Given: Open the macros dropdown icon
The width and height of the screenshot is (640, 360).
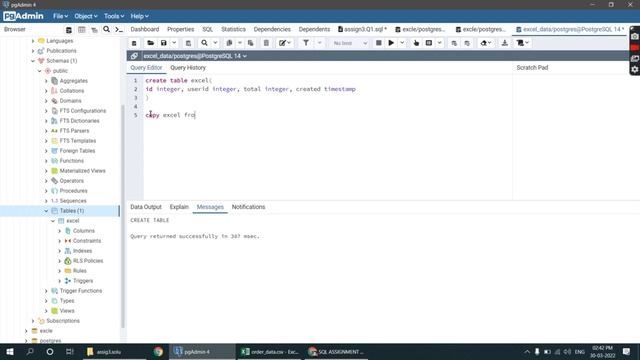Looking at the screenshot, I should (522, 43).
